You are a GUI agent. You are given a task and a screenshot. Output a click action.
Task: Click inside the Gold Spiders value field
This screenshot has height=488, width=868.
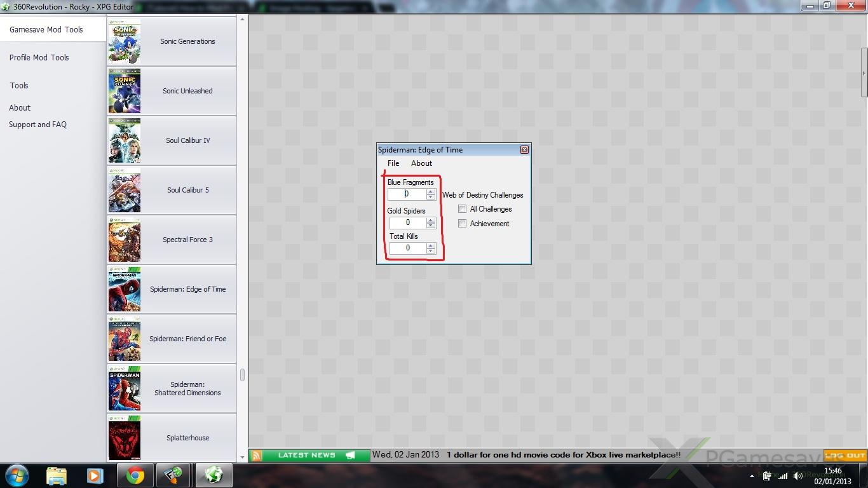coord(407,222)
